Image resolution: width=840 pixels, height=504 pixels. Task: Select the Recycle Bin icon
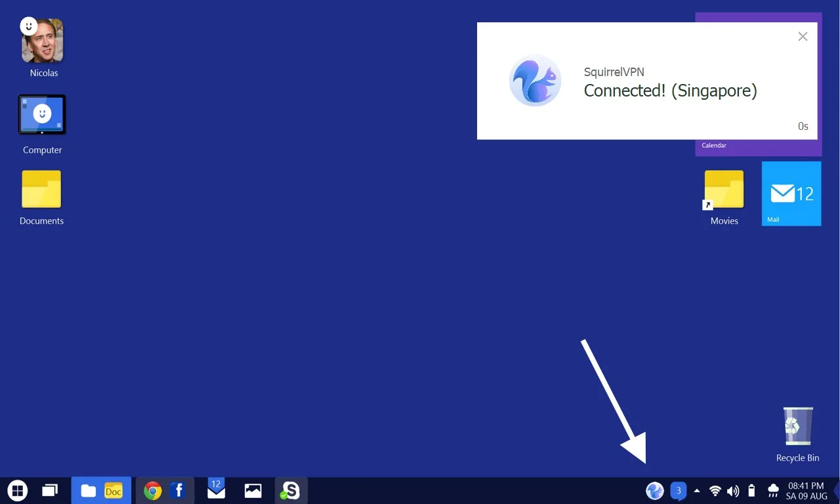(x=798, y=434)
